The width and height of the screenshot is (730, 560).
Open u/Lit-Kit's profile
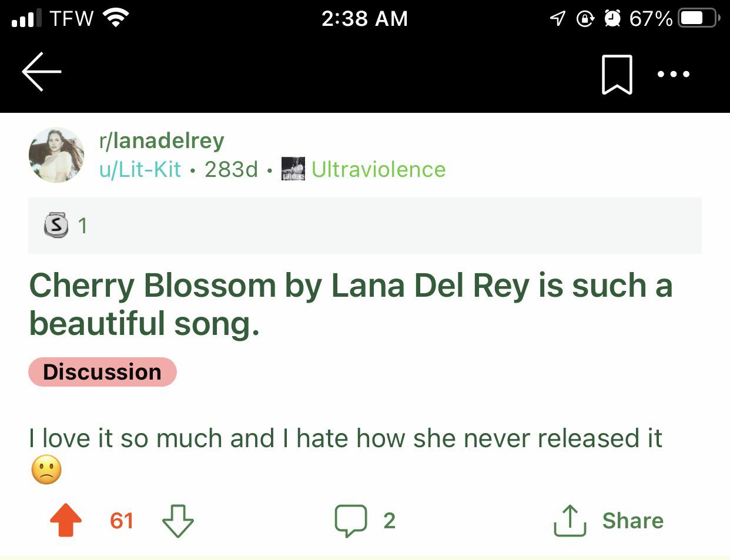(x=141, y=169)
